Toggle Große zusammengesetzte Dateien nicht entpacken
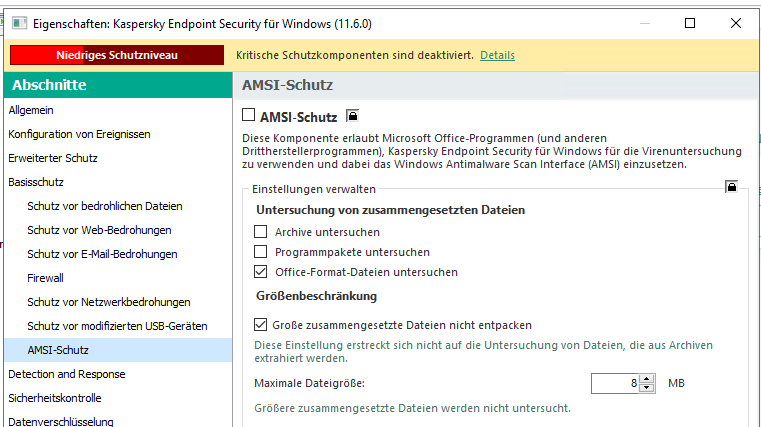This screenshot has height=427, width=761. [x=261, y=324]
